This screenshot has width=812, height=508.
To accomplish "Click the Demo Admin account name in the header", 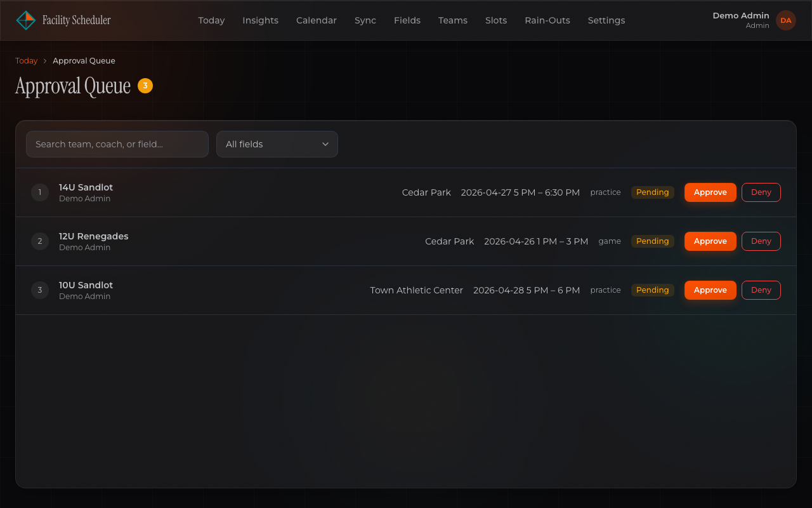I will [x=741, y=15].
